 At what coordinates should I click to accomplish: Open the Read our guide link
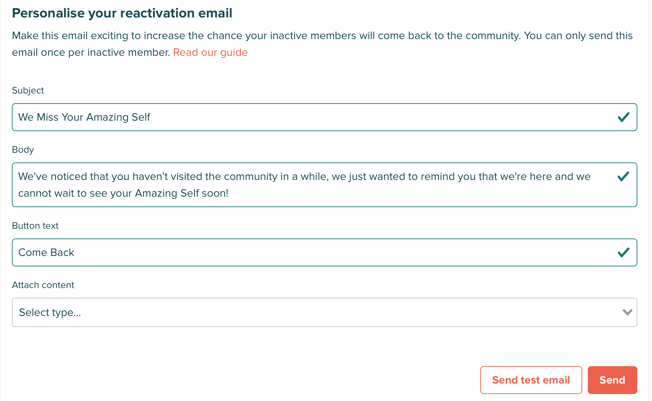pos(210,52)
